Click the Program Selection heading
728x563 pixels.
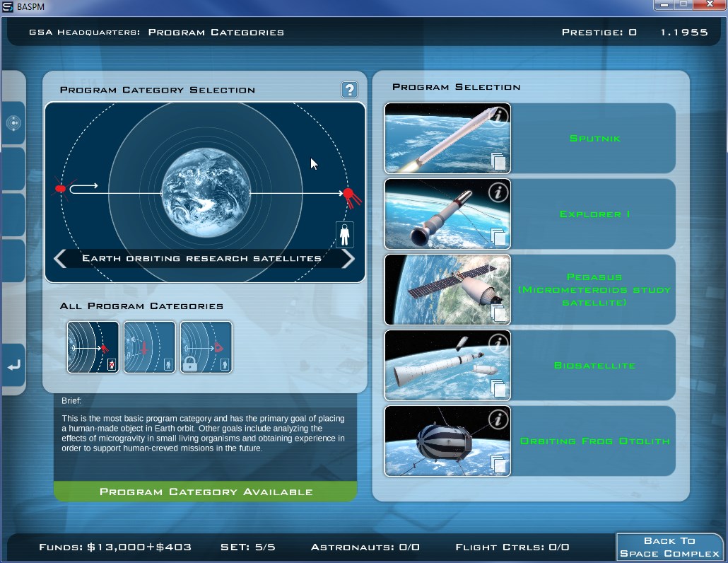coord(457,87)
